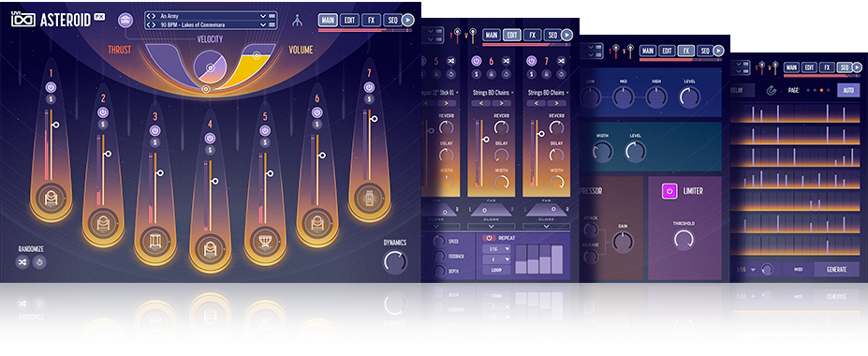Click the randomize shuffle icon
Viewport: 868px width, 356px height.
(22, 262)
